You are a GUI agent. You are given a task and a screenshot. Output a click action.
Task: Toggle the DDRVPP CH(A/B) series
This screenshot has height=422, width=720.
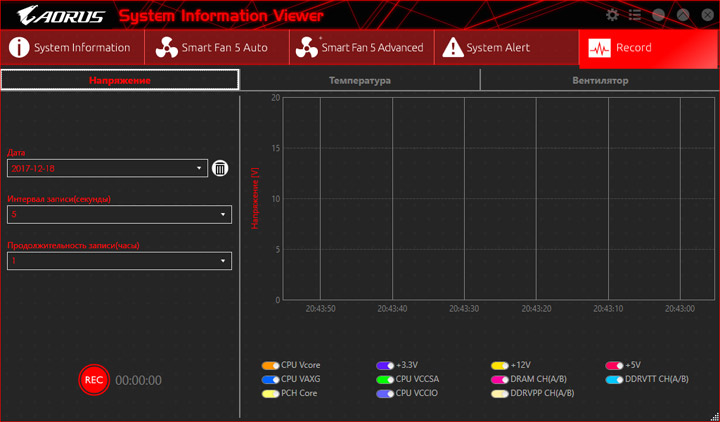(500, 394)
